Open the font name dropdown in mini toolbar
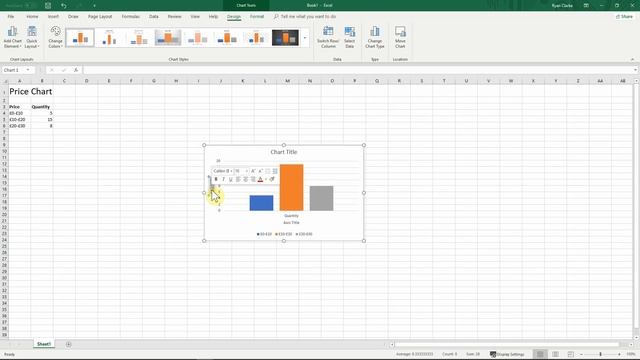 coord(231,171)
